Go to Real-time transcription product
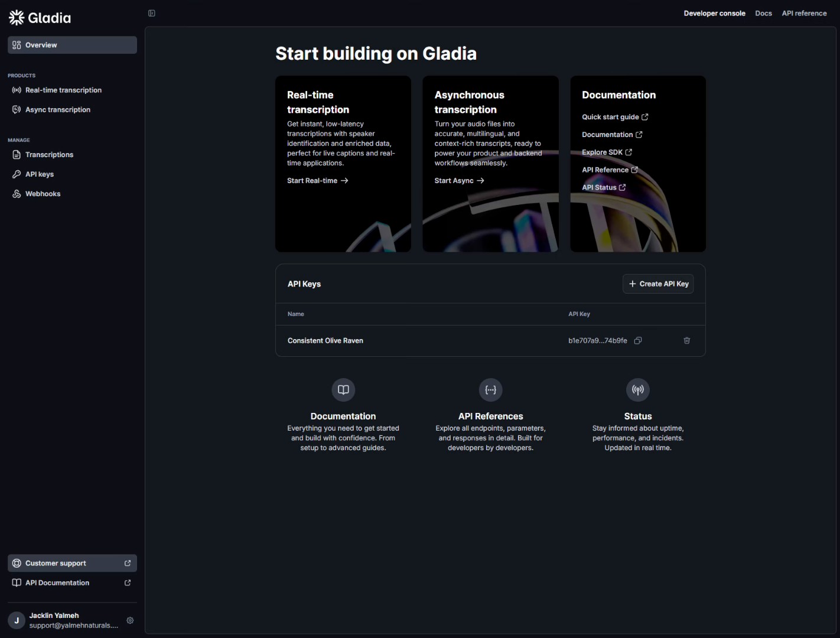This screenshot has width=840, height=638. pos(72,90)
